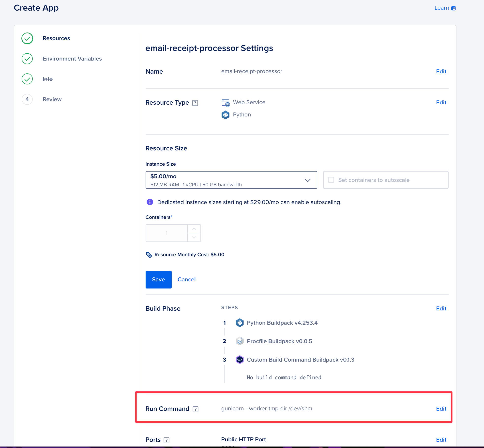484x448 pixels.
Task: Edit the Resource Type
Action: click(x=441, y=103)
